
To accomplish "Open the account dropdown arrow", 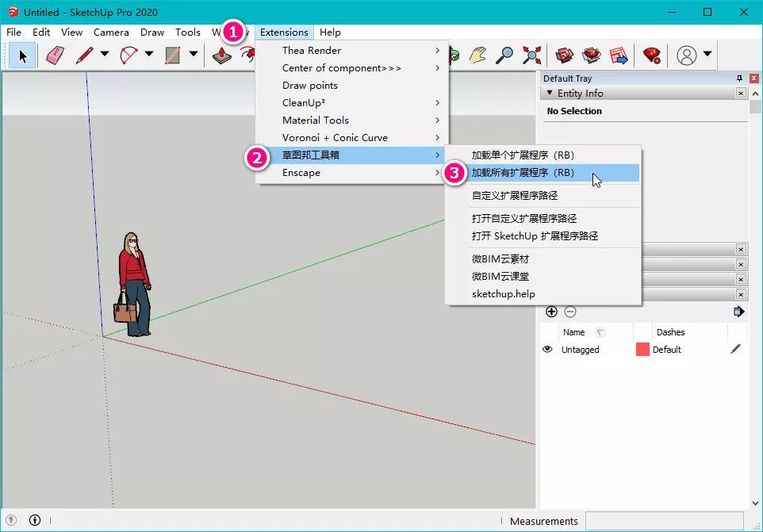I will 707,53.
